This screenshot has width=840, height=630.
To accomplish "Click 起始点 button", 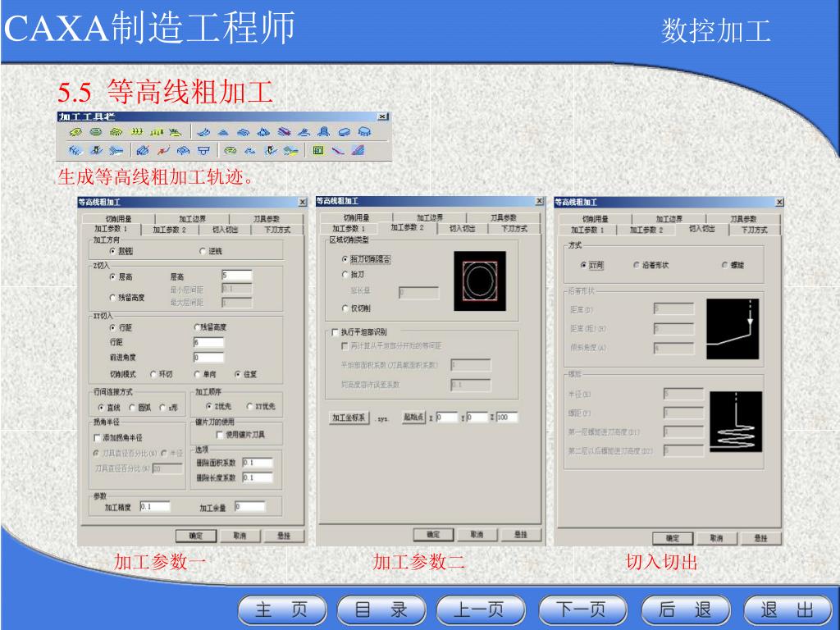I will pos(413,417).
